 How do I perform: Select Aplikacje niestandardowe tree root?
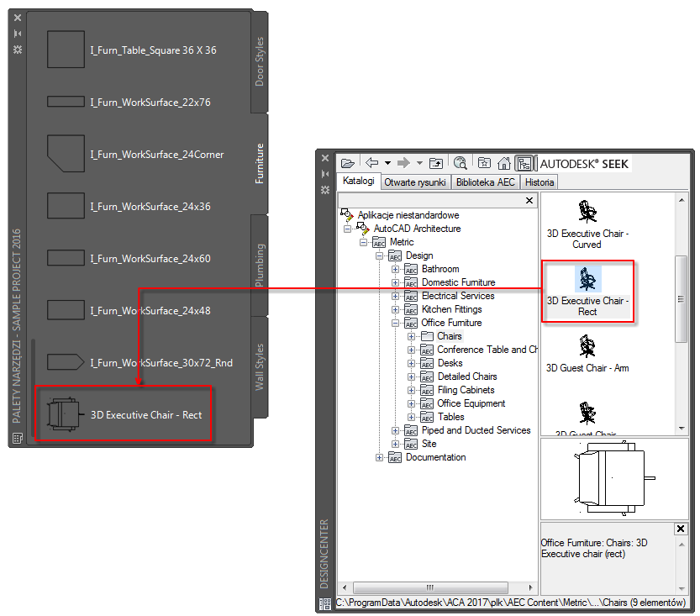tap(408, 215)
